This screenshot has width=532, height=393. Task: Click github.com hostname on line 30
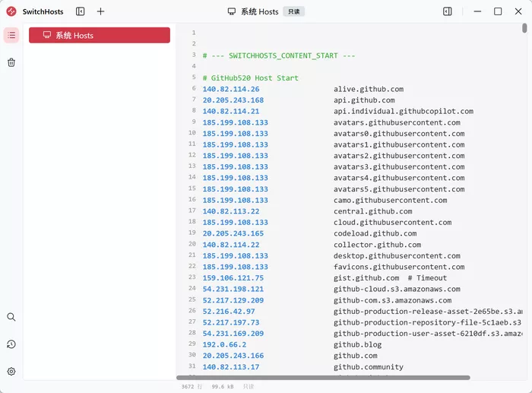point(355,356)
